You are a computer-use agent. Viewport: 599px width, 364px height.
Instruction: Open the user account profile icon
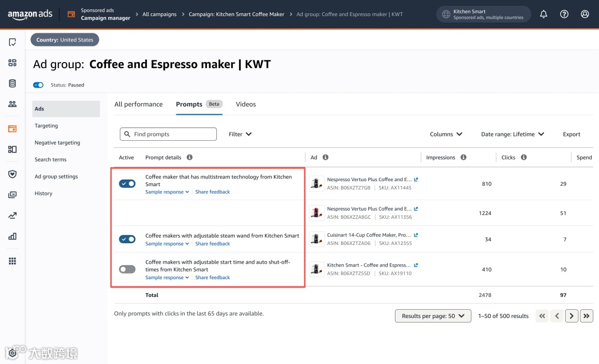585,14
